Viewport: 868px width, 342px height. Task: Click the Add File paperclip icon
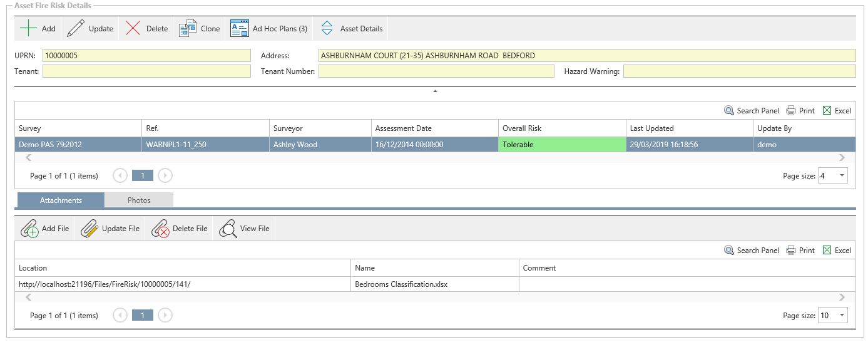(29, 229)
